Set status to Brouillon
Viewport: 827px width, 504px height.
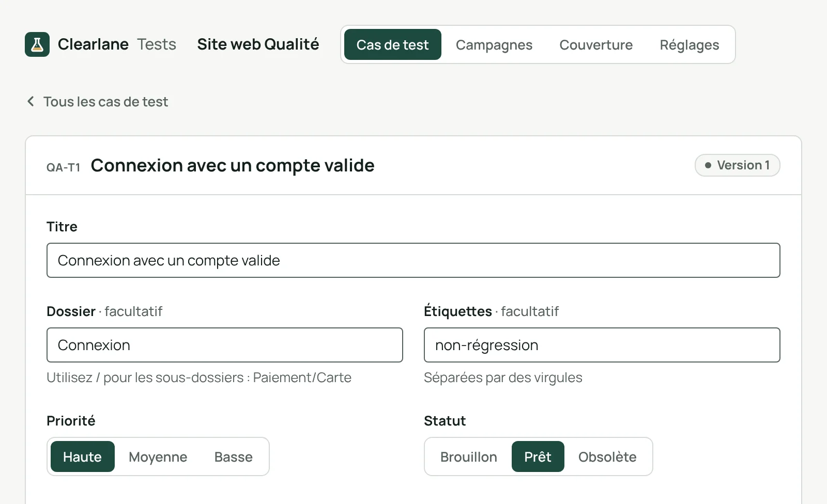pyautogui.click(x=469, y=456)
